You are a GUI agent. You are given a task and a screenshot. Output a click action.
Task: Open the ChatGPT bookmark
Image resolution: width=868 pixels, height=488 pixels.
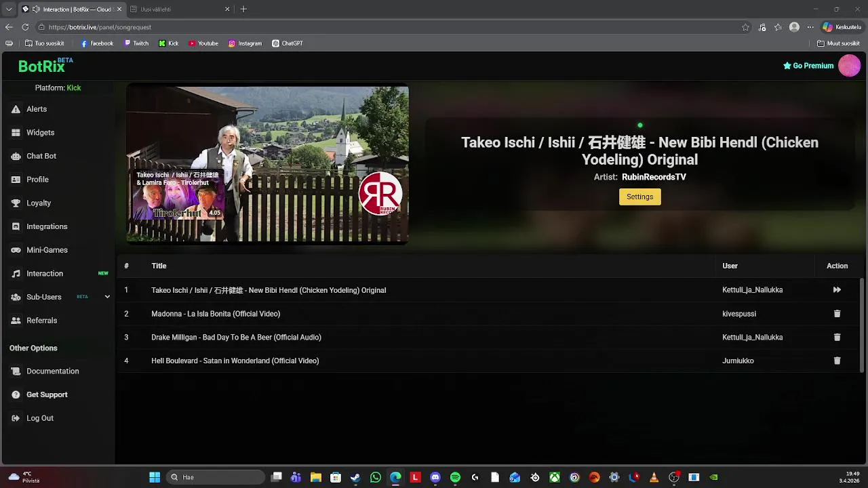pos(288,43)
